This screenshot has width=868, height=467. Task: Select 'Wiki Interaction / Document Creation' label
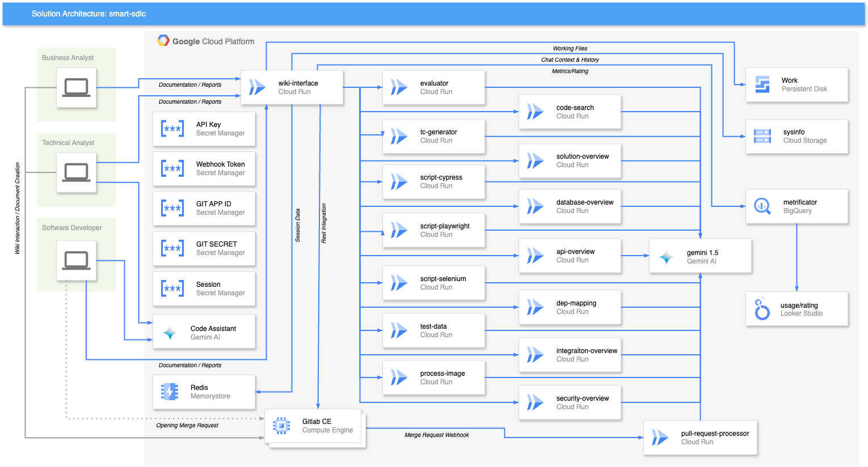coord(18,209)
